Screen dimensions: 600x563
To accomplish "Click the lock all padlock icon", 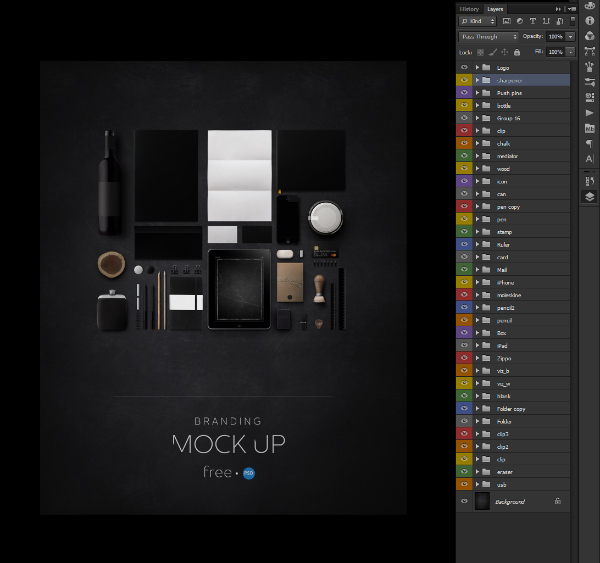I will tap(516, 51).
